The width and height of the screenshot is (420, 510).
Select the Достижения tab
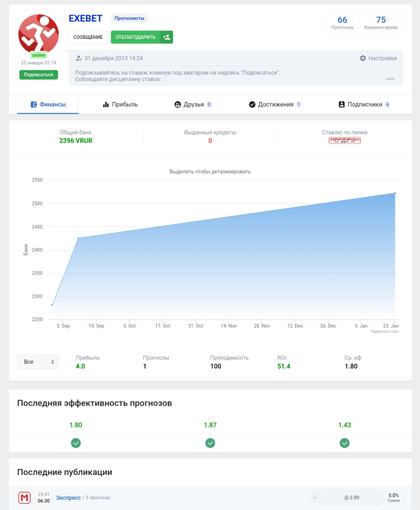(275, 105)
